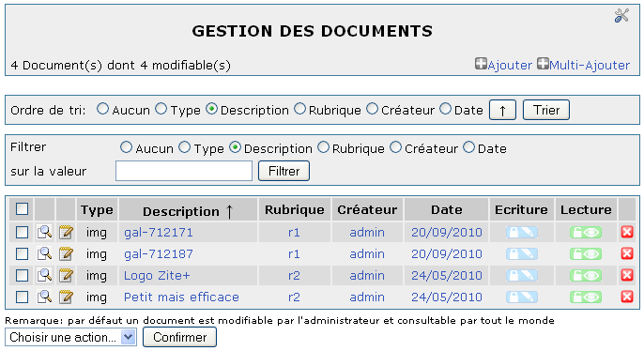
Task: Select Rubrique radio in Ordre de tri
Action: click(x=299, y=109)
